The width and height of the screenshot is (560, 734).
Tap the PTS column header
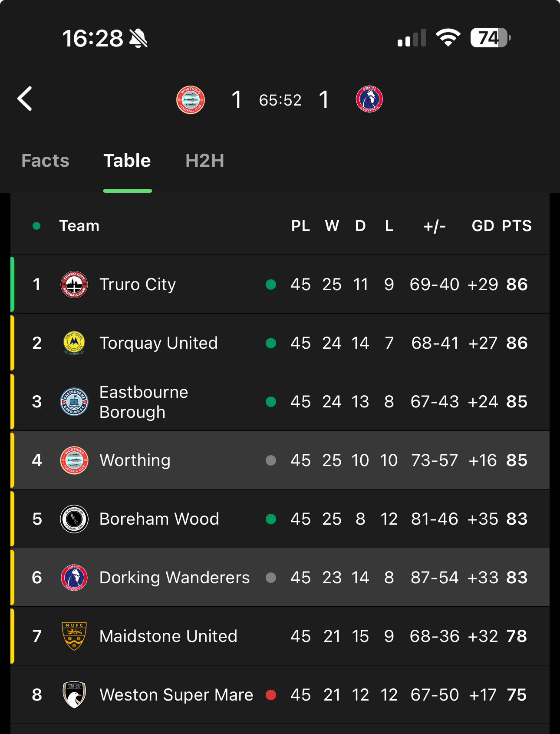[x=517, y=226]
